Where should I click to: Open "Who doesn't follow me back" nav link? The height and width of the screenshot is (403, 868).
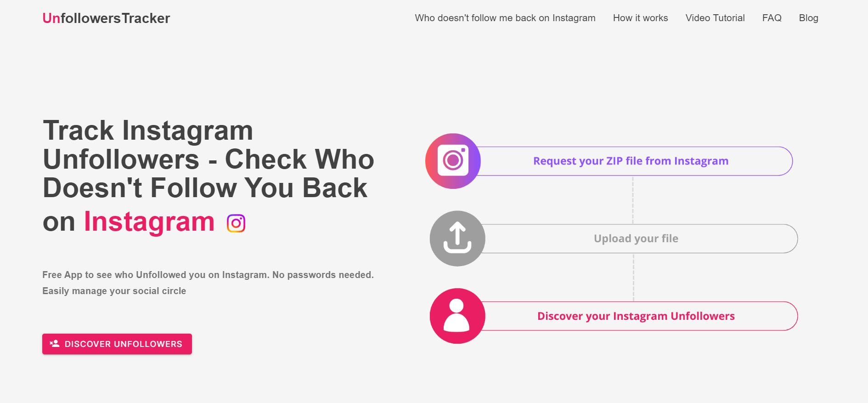coord(505,18)
